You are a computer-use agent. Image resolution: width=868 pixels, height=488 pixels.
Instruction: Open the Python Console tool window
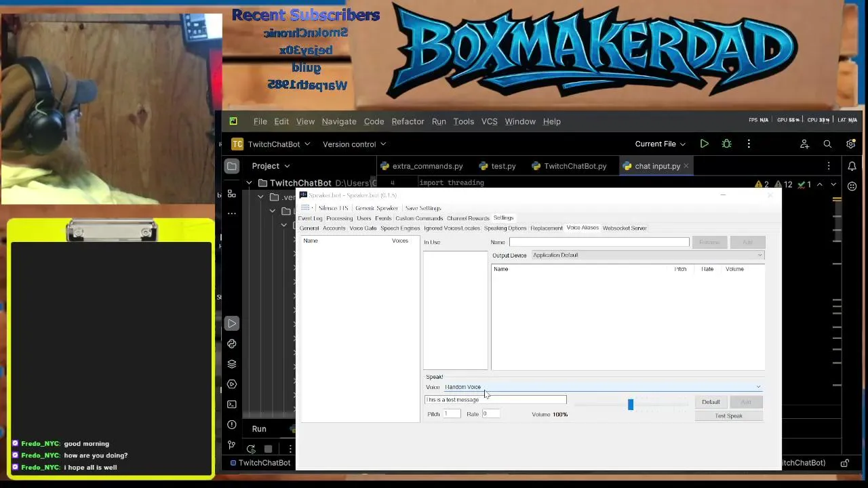(x=232, y=344)
